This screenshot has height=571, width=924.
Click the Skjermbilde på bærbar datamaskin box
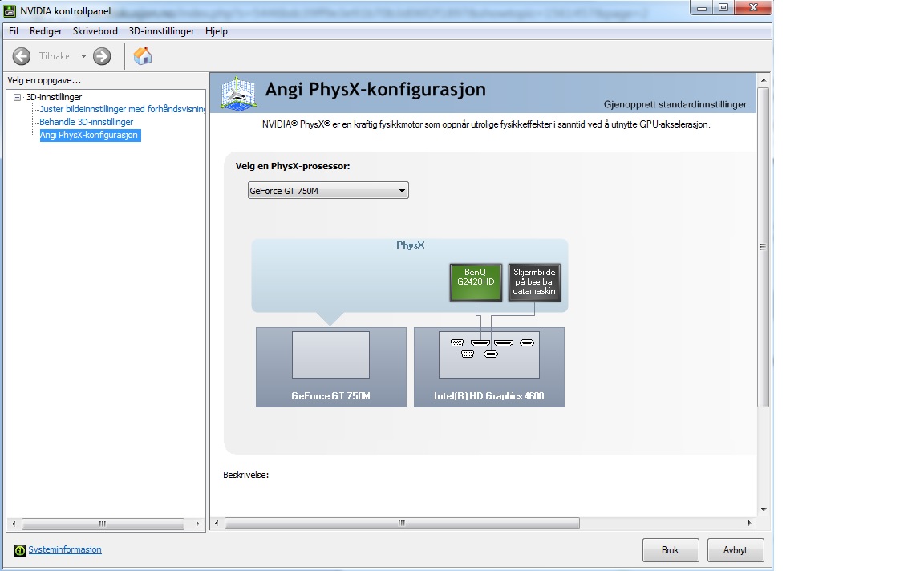[x=534, y=282]
